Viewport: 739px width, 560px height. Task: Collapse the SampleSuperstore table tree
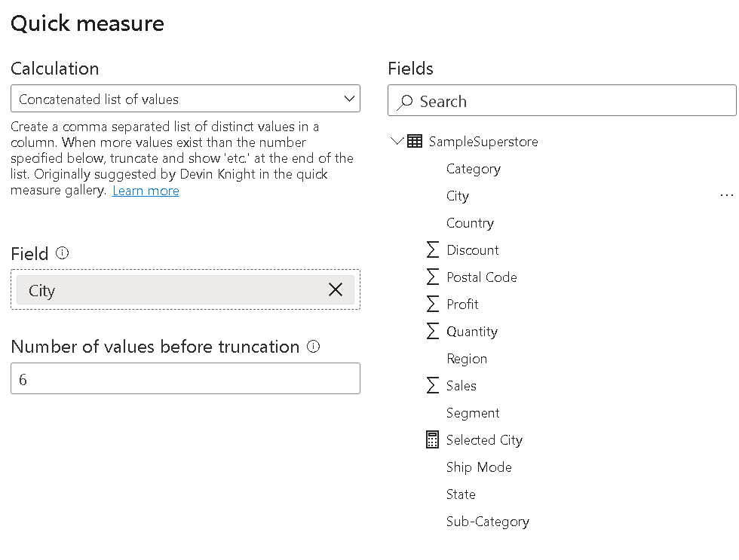[397, 142]
